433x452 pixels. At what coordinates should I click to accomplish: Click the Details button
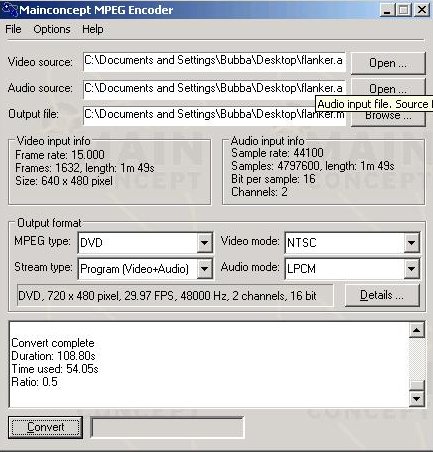(382, 295)
